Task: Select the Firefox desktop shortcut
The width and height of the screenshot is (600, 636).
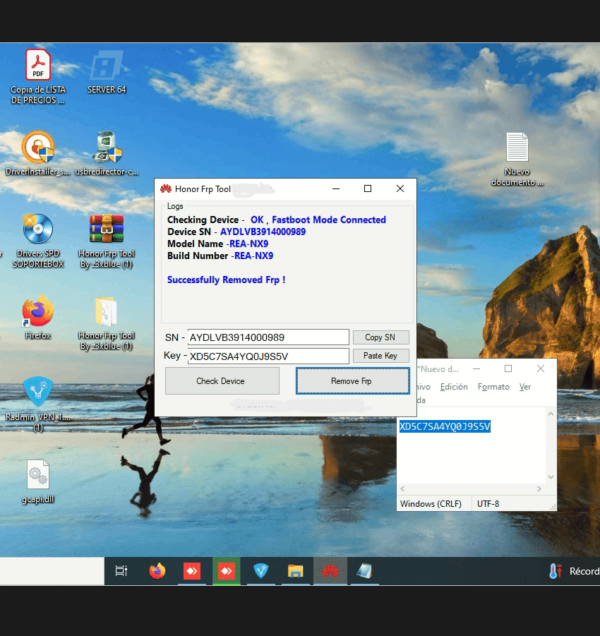Action: coord(38,318)
